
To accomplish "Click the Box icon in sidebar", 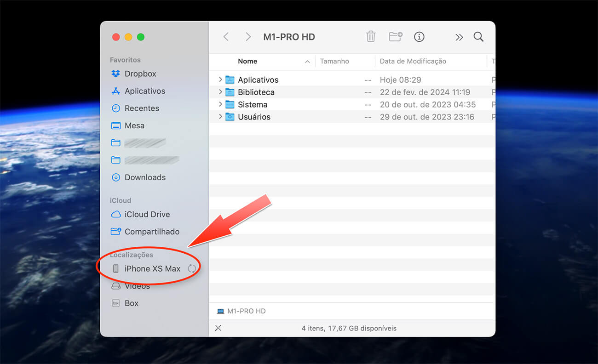I will pyautogui.click(x=116, y=303).
